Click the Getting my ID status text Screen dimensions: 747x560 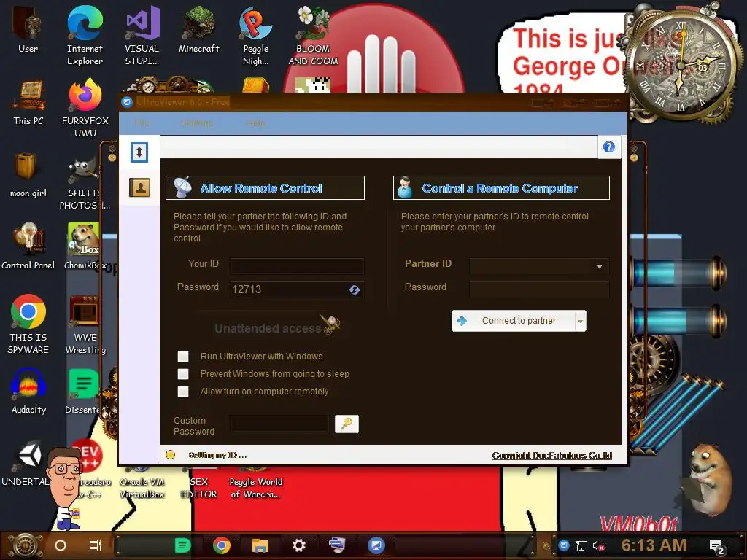pos(217,455)
